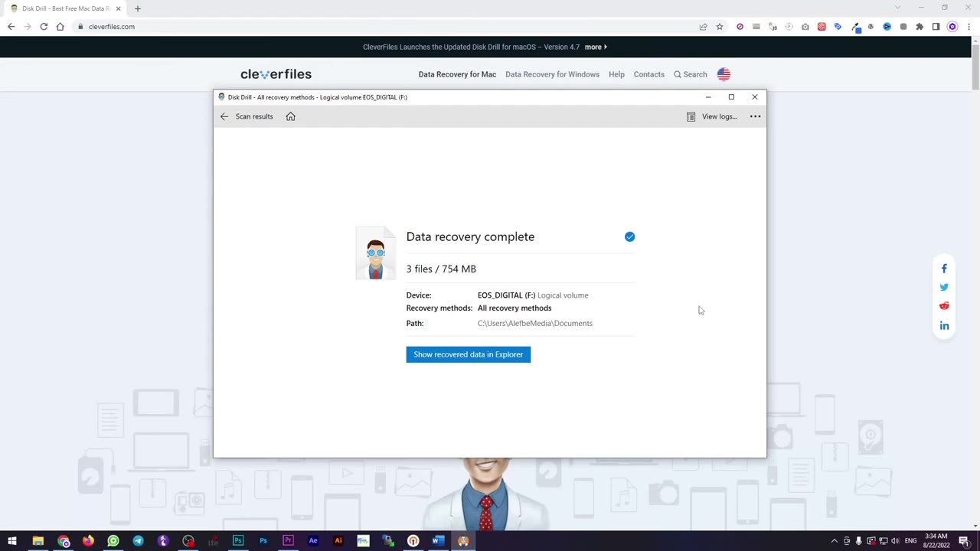Share page on Twitter
Viewport: 980px width, 551px height.
944,288
